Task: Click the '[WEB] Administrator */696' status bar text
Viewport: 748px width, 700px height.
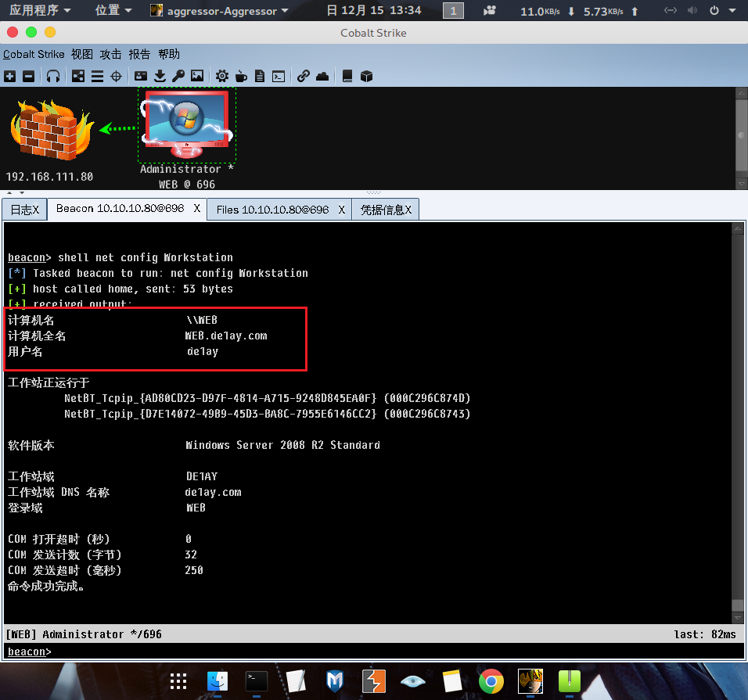Action: [84, 634]
